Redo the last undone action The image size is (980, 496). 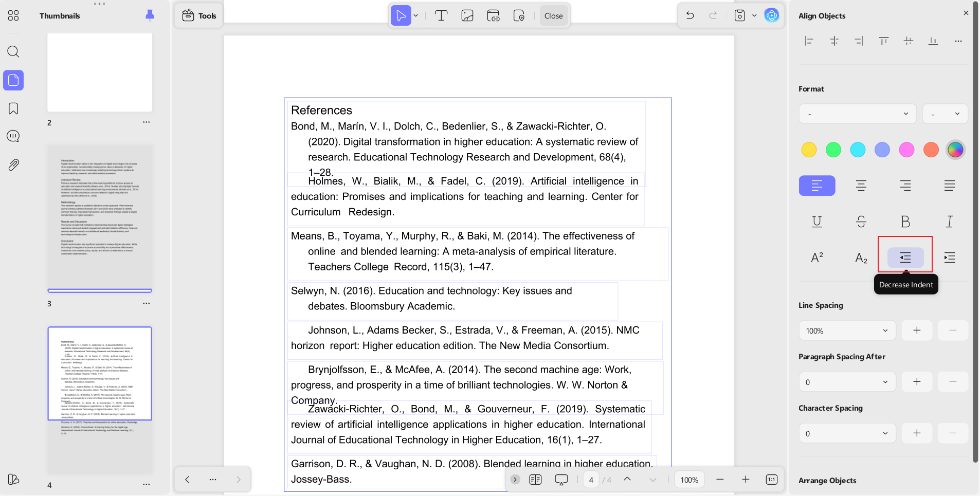713,15
